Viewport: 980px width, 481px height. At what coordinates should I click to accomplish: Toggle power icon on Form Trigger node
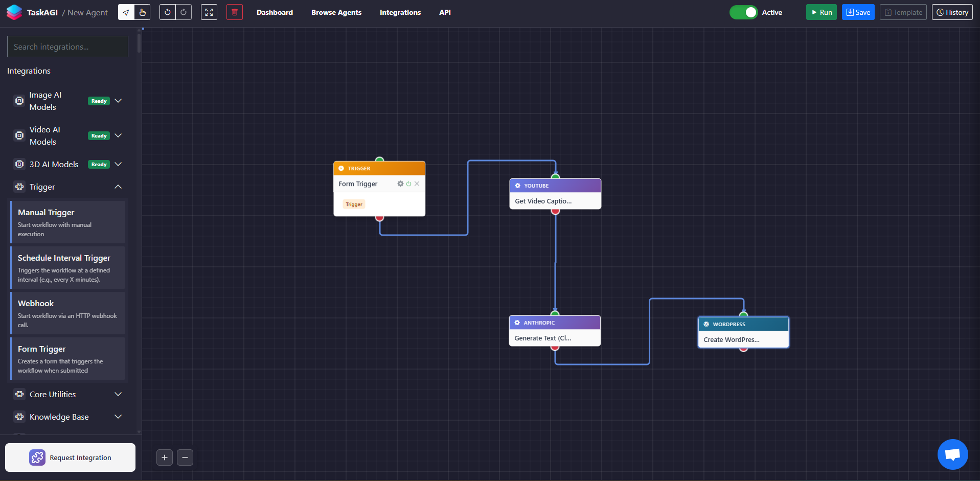tap(408, 184)
